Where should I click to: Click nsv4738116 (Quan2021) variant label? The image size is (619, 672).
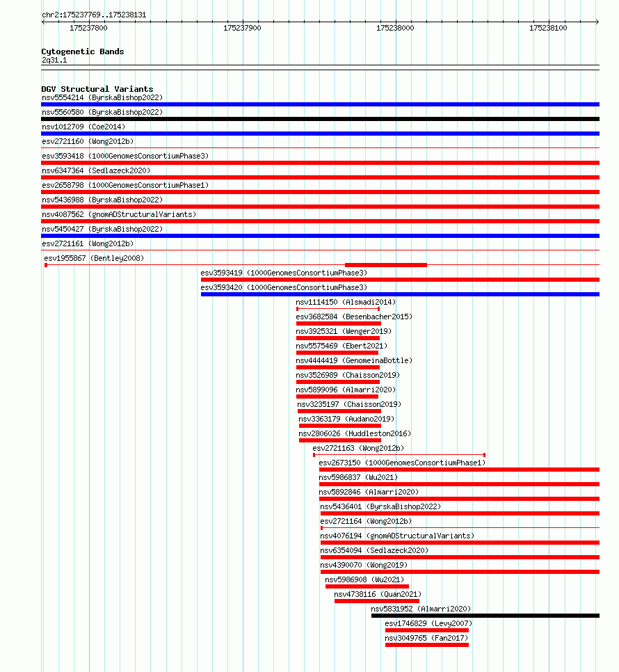click(x=378, y=594)
